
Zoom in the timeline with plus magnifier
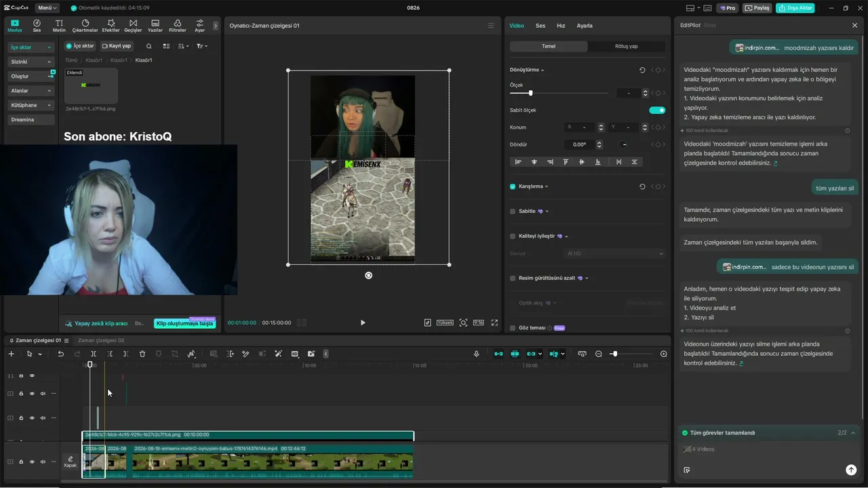click(664, 354)
